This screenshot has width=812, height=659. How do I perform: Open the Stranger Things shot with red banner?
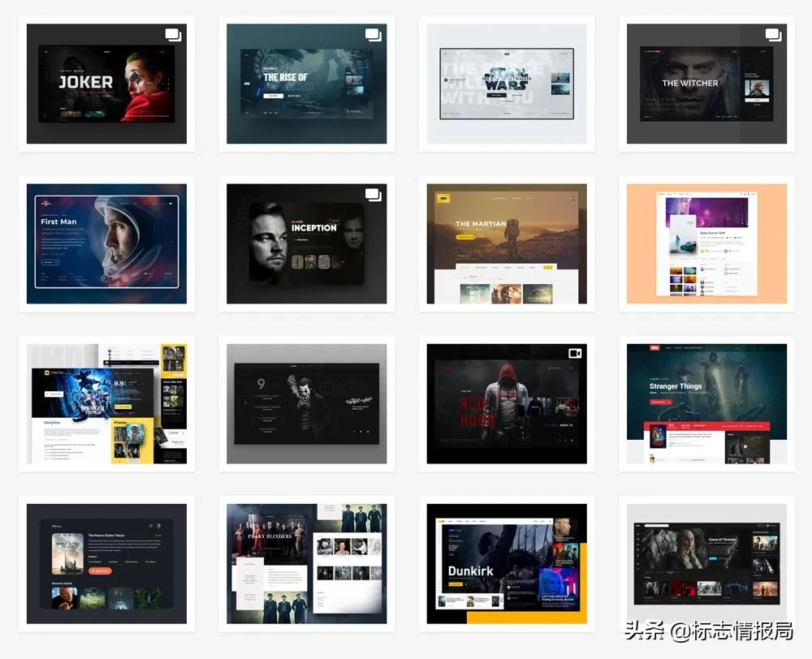[706, 403]
